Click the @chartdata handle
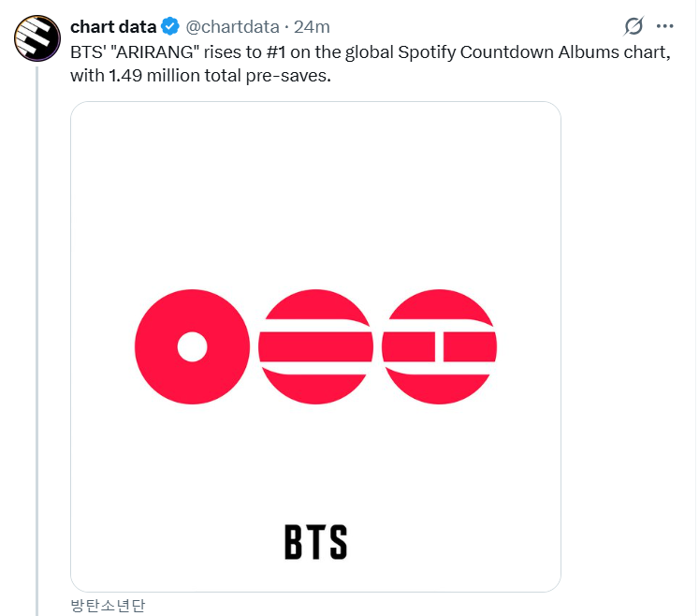699x616 pixels. tap(232, 26)
